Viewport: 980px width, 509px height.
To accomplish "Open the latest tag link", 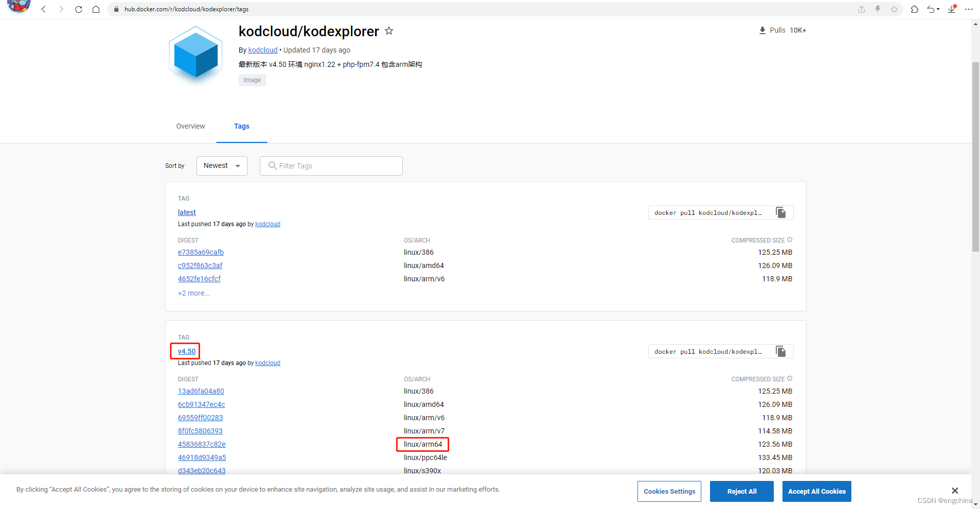I will click(x=187, y=212).
